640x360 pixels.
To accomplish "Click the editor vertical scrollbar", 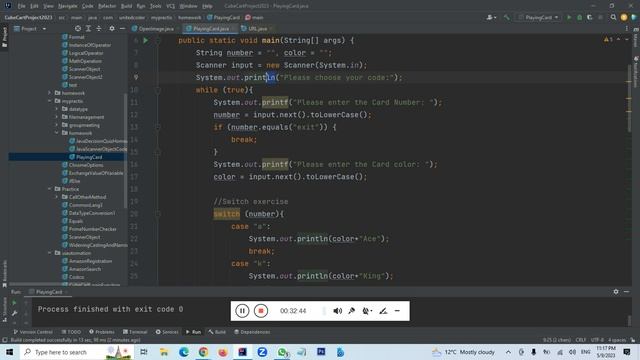I will click(x=629, y=98).
